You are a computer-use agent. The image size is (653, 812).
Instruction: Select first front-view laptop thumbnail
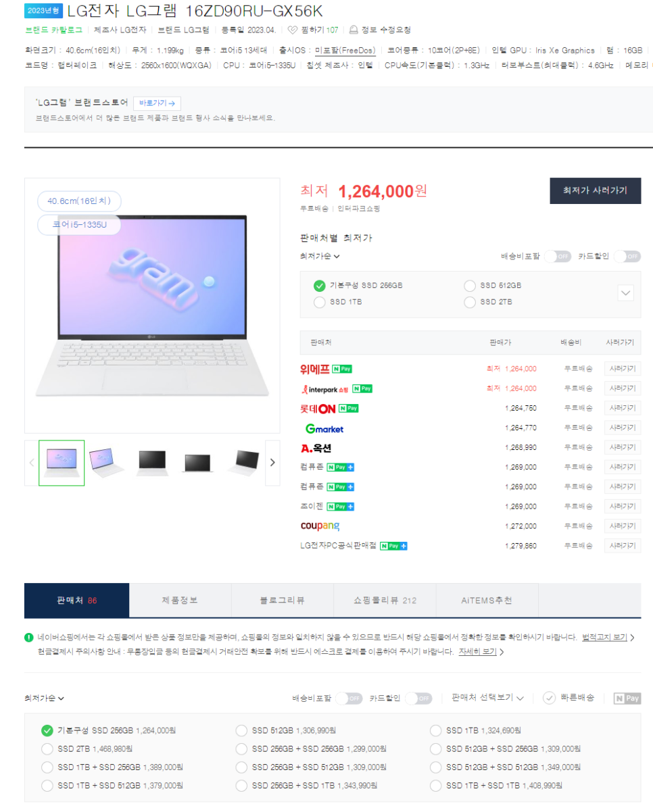point(62,463)
